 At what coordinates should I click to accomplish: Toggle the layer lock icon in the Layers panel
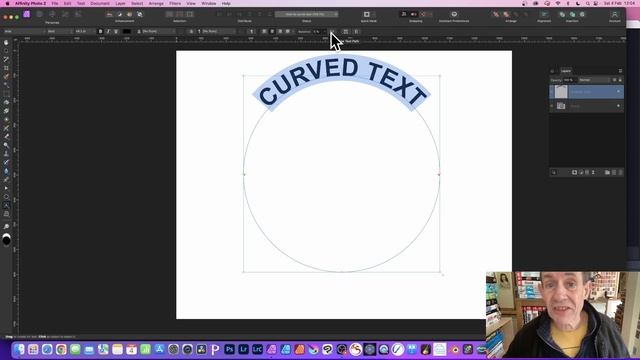coord(620,80)
